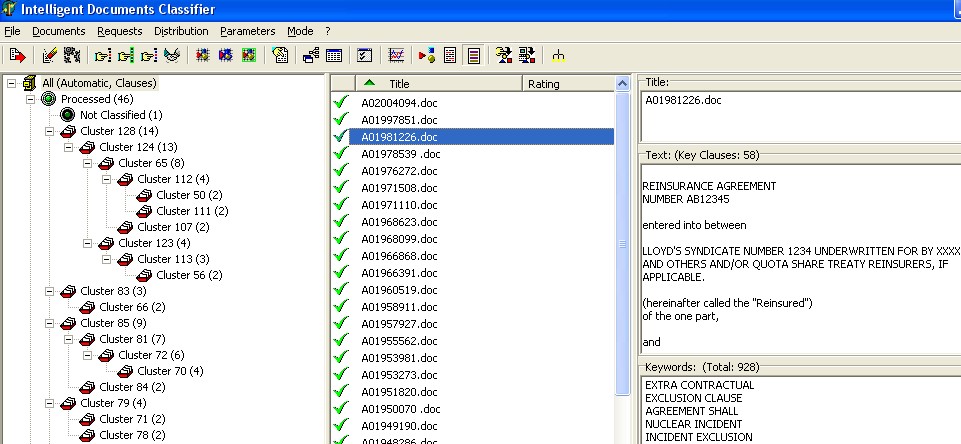Click the green checkmark beside A01953273.doc

click(x=341, y=375)
